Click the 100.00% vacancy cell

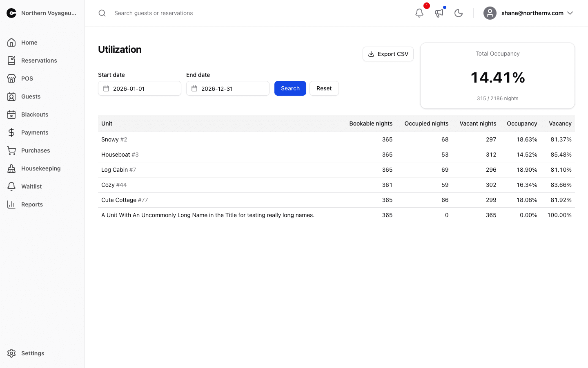coord(559,215)
